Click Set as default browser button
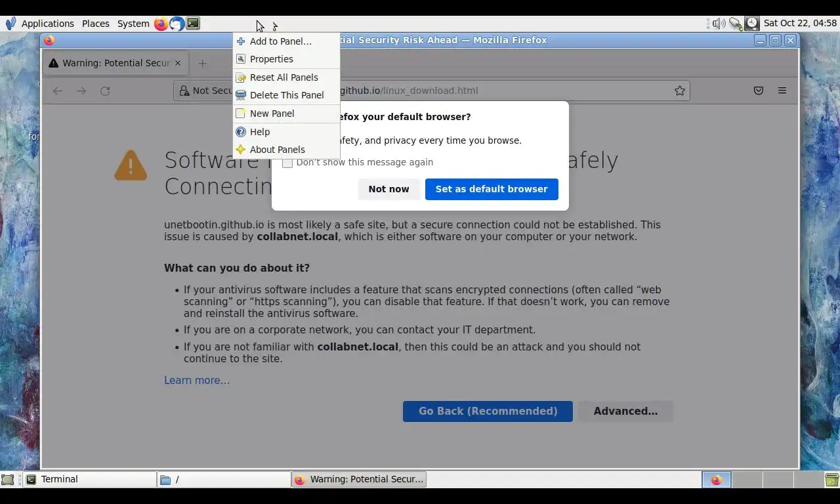 click(x=492, y=189)
